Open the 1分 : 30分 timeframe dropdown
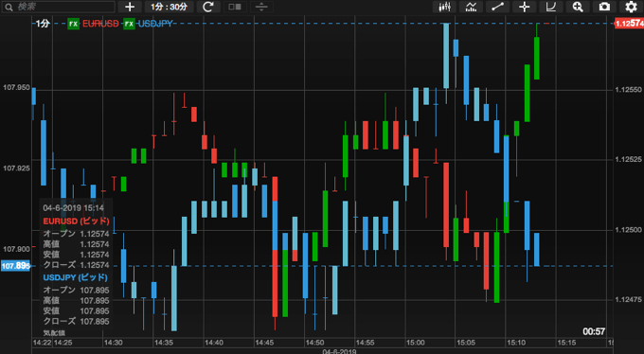 [169, 7]
